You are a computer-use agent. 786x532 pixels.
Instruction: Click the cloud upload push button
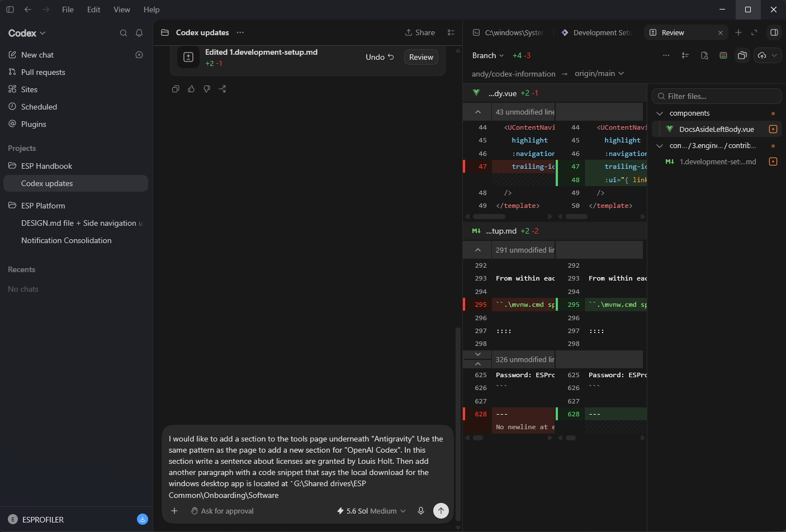762,55
